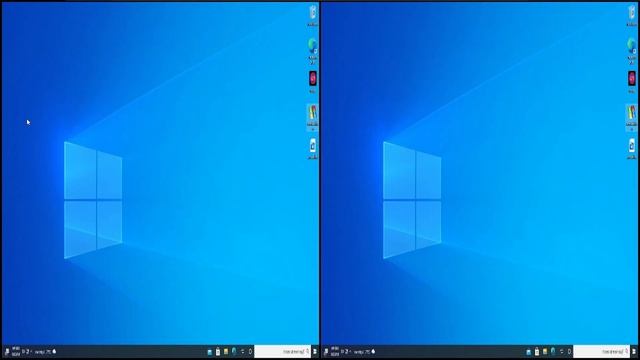
Task: Open Task View on right desktop taskbar
Action: (562, 351)
